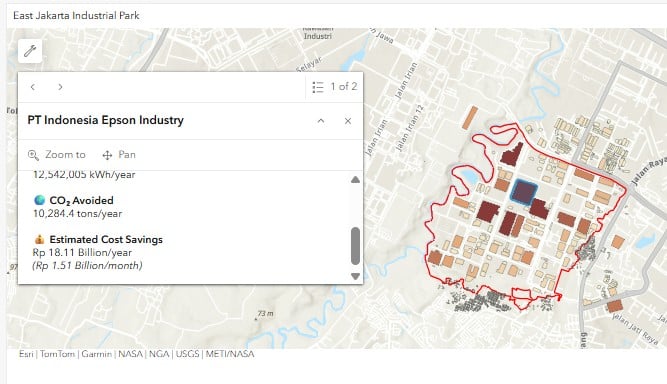Click the money bag icon beside Cost Savings
The width and height of the screenshot is (667, 384).
click(x=40, y=239)
